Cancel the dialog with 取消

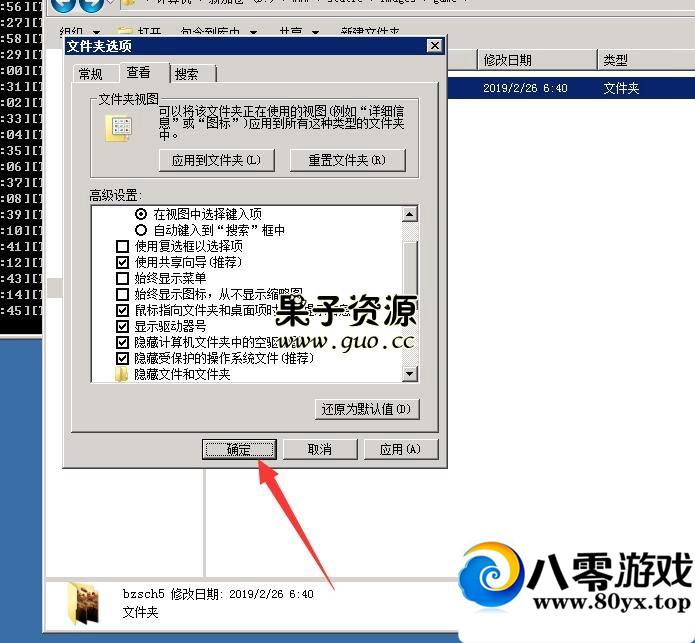tap(320, 449)
